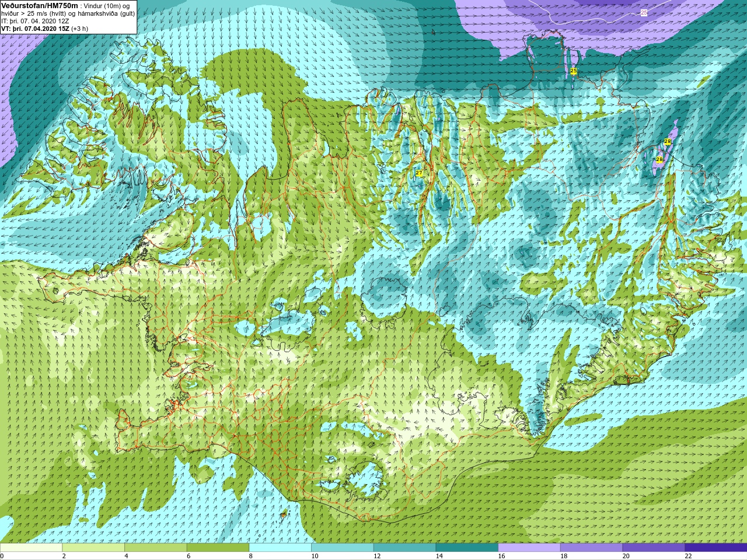Select the 6–8 m/s olive green legend swatch
Viewport: 747px width, 560px height.
click(218, 548)
